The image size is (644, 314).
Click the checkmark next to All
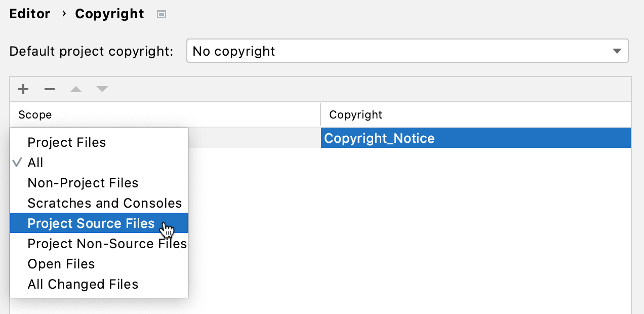[x=17, y=162]
